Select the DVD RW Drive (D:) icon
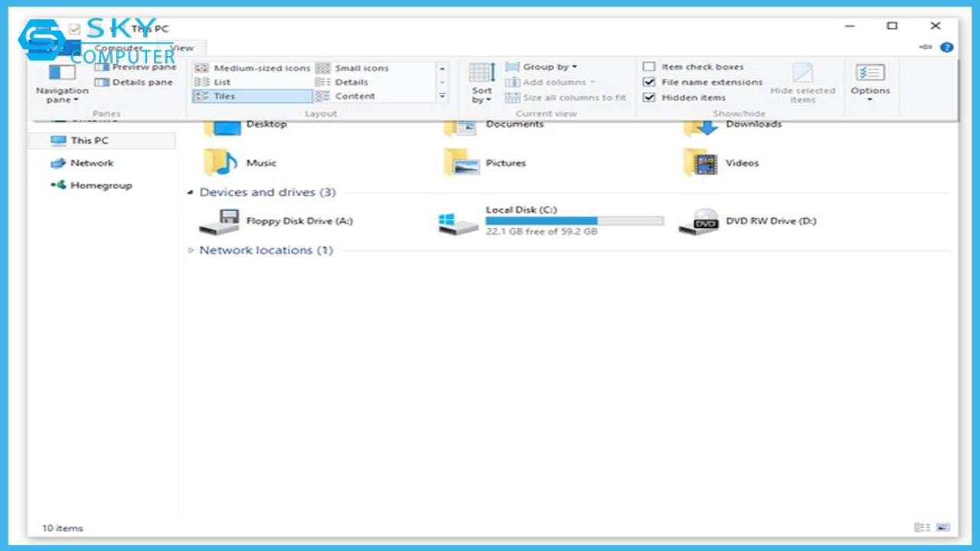Screen dimensions: 980x551 pos(697,222)
